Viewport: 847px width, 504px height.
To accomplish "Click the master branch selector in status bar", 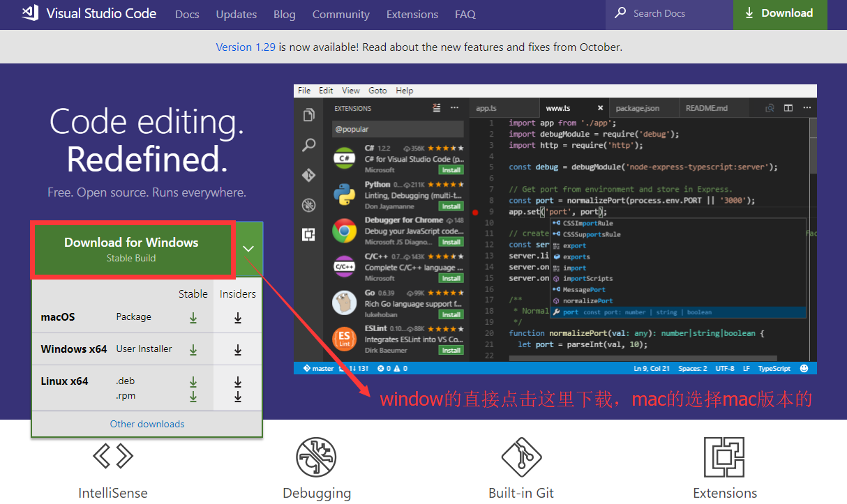I will click(318, 368).
